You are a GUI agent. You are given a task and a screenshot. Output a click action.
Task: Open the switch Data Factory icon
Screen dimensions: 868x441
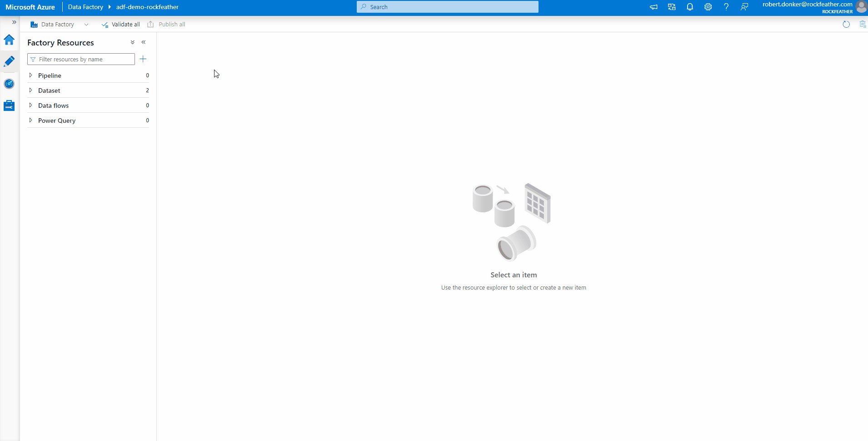(x=672, y=7)
